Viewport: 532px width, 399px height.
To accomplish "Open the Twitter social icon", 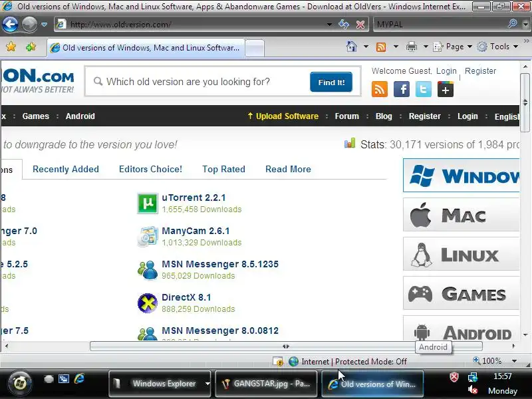I will [x=424, y=89].
